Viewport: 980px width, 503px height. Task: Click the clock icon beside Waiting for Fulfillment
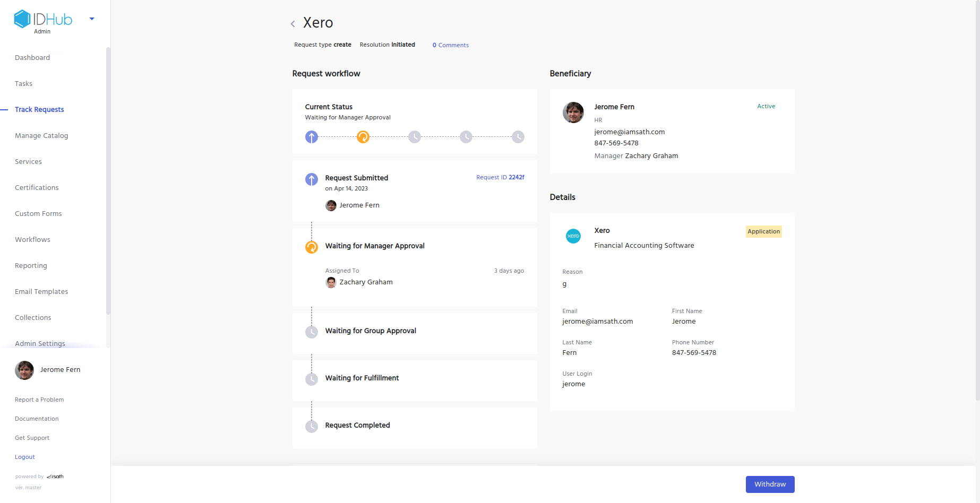312,379
